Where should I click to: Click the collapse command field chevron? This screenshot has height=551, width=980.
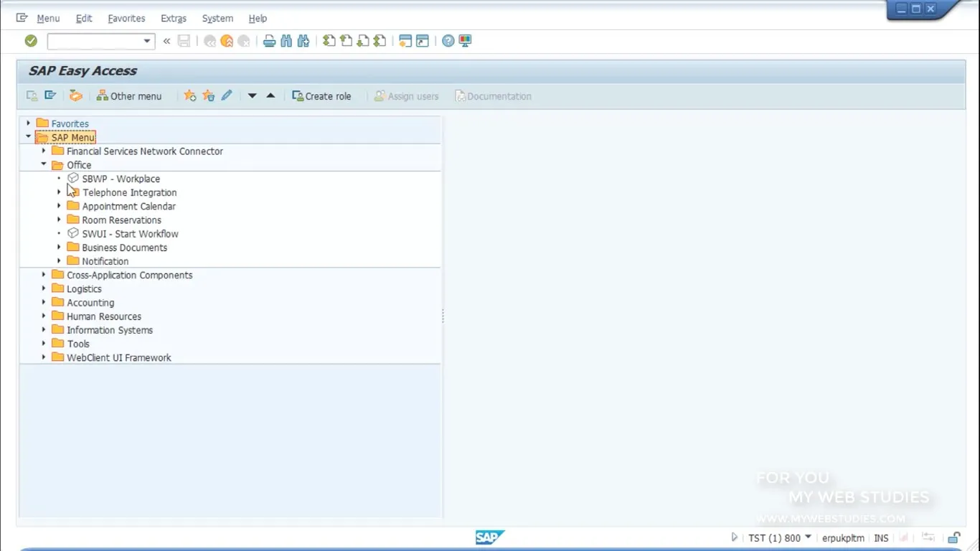tap(166, 41)
